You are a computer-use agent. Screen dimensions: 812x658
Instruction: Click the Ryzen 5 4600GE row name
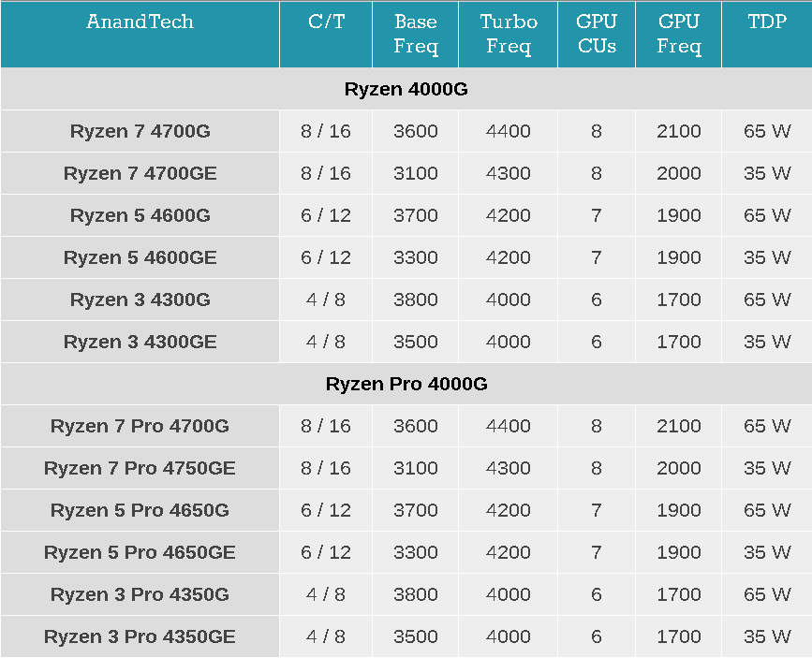point(140,257)
